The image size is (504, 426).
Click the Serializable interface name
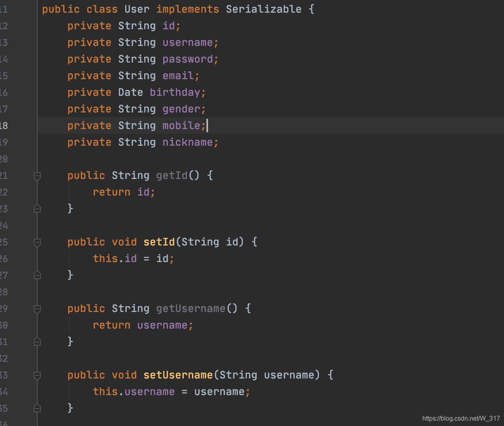tap(263, 9)
